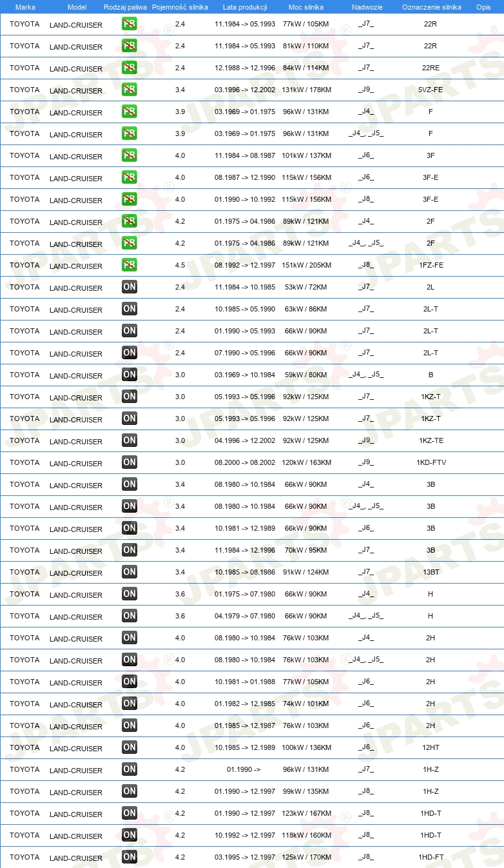The height and width of the screenshot is (868, 504).
Task: Click the date range 08.2000 -> 08.2002
Action: [245, 462]
